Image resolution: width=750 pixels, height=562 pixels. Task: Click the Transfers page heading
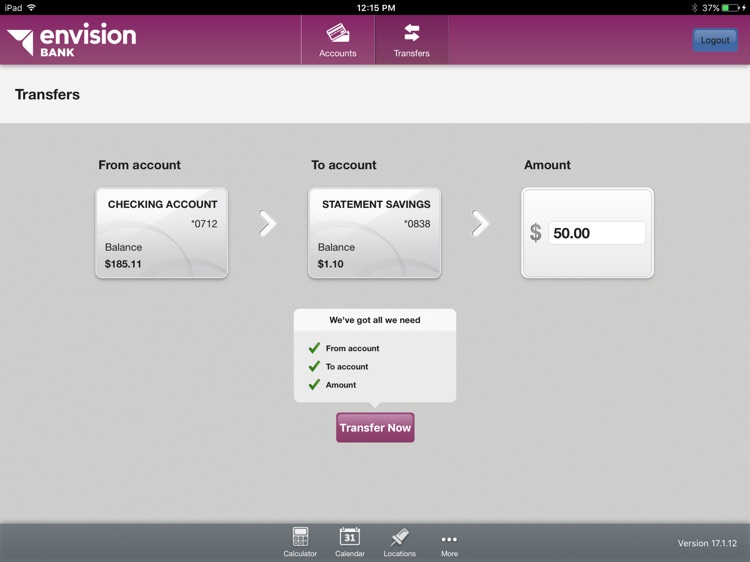pyautogui.click(x=47, y=94)
